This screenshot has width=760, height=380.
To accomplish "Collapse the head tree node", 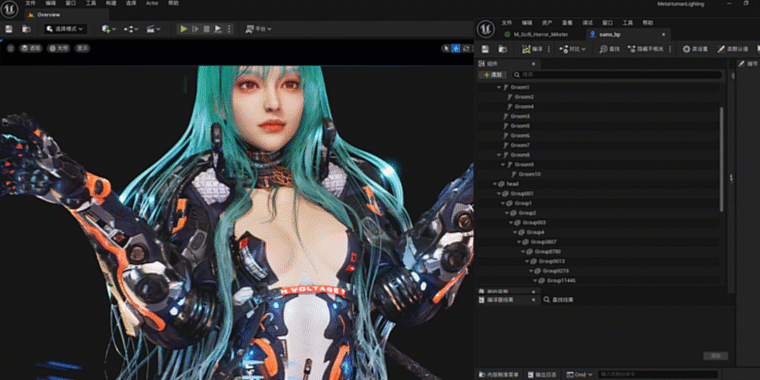I will point(495,184).
